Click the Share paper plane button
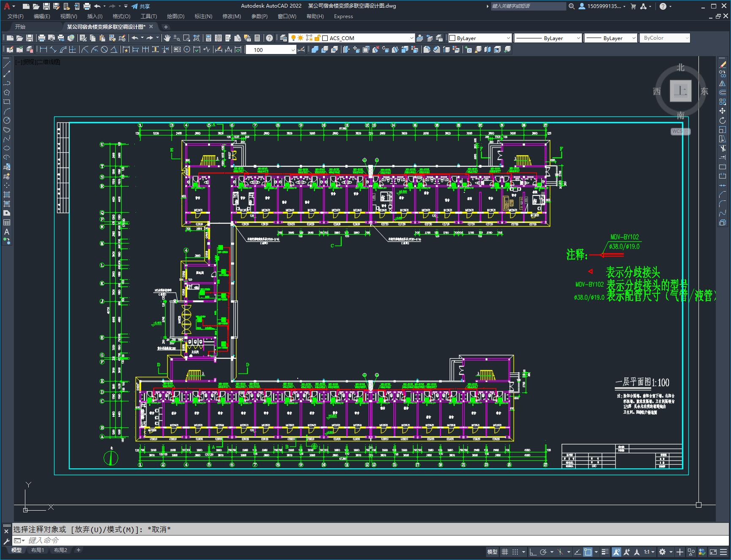Image resolution: width=731 pixels, height=560 pixels. point(141,6)
